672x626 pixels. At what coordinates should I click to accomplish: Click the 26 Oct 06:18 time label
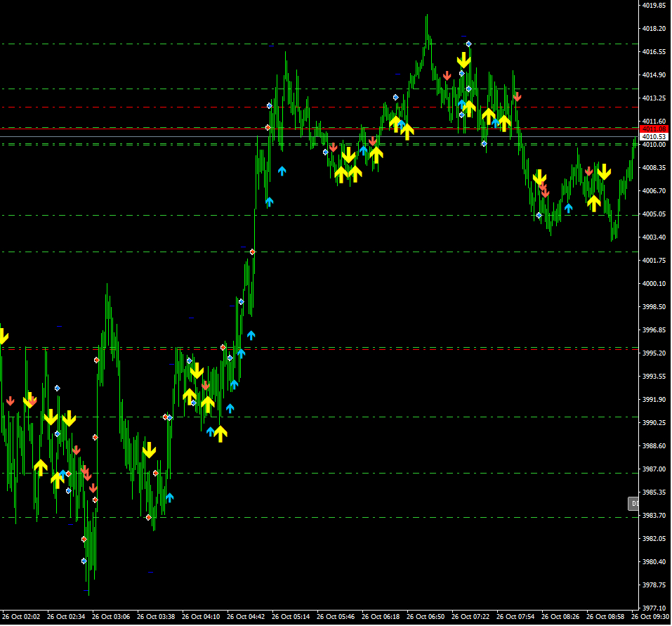(x=381, y=617)
